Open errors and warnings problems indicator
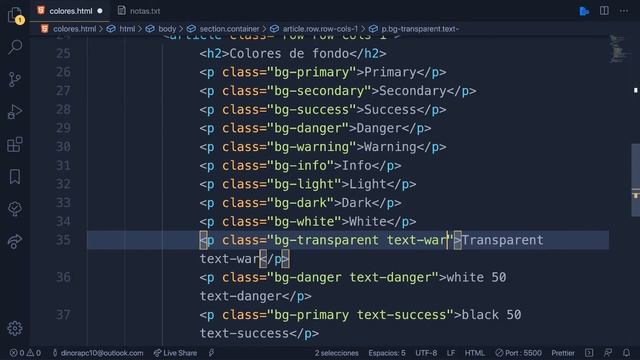Viewport: 640px width, 360px height. pos(25,353)
